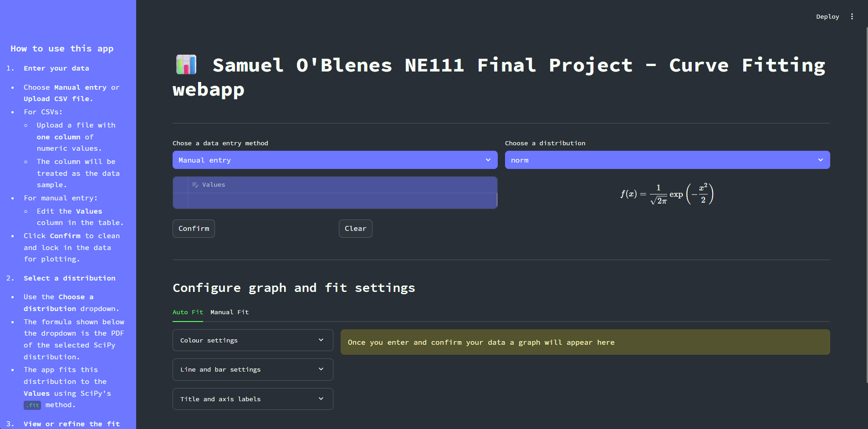Screen dimensions: 868x429
Task: Click the bar chart emoji in the app title
Action: [x=186, y=65]
